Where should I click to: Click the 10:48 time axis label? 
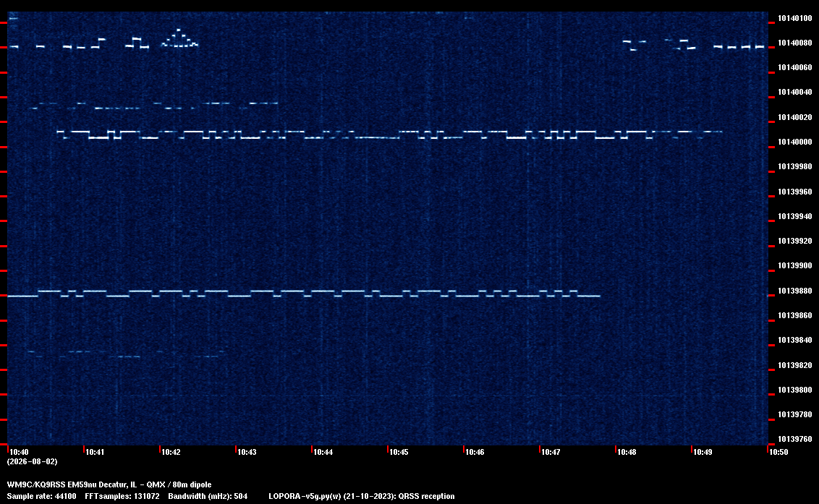627,452
